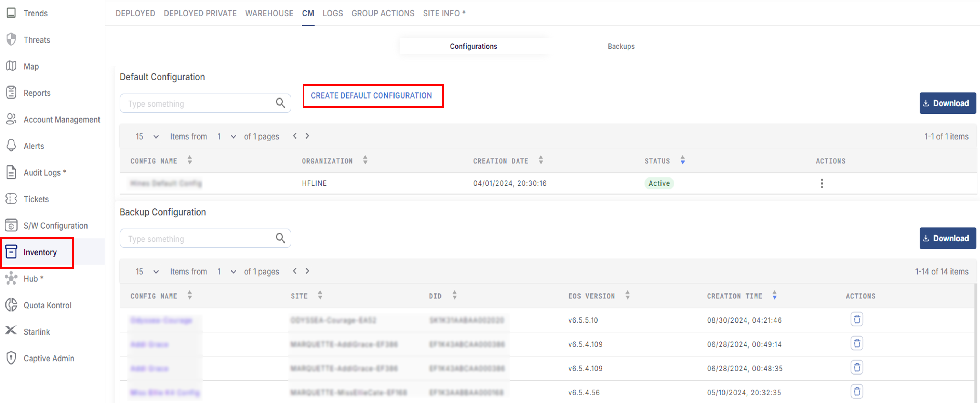Sort Default Configuration by Status column

click(682, 160)
